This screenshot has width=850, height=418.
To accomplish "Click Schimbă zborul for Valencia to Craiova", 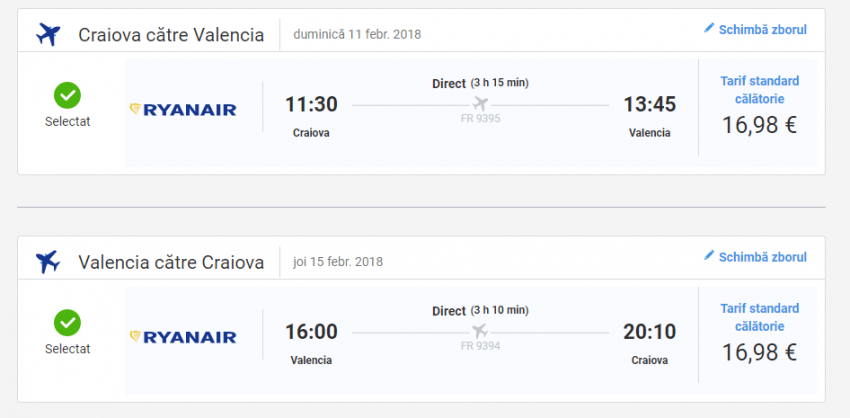I will click(762, 257).
